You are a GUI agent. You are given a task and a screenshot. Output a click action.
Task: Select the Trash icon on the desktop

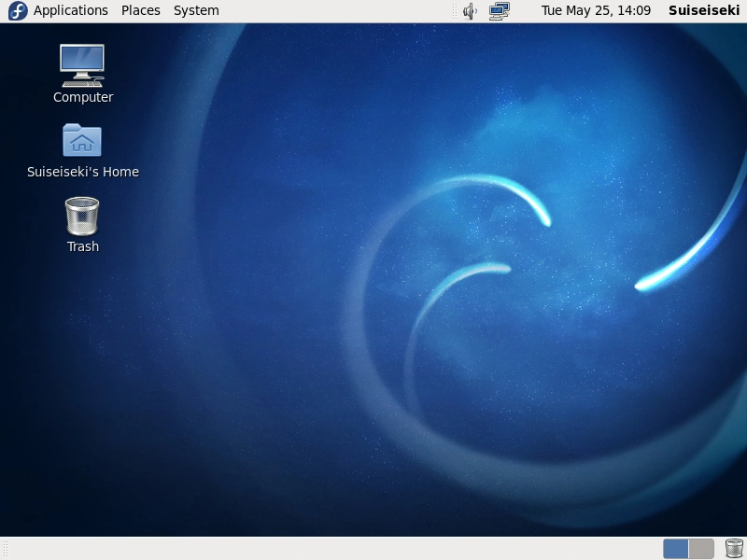coord(82,217)
